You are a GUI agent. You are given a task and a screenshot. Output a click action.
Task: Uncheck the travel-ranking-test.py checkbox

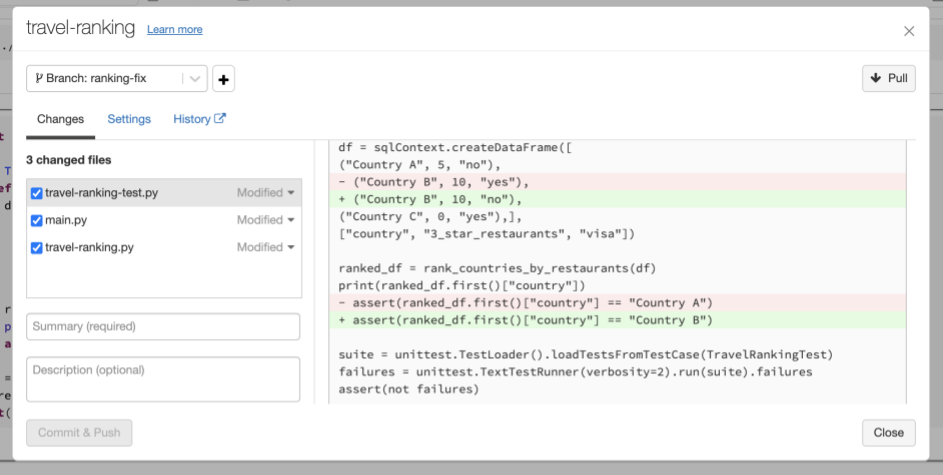click(x=37, y=193)
